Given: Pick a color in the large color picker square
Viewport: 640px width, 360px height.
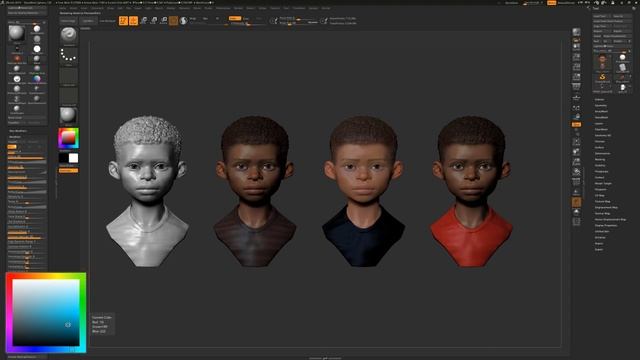Looking at the screenshot, I should pos(46,312).
